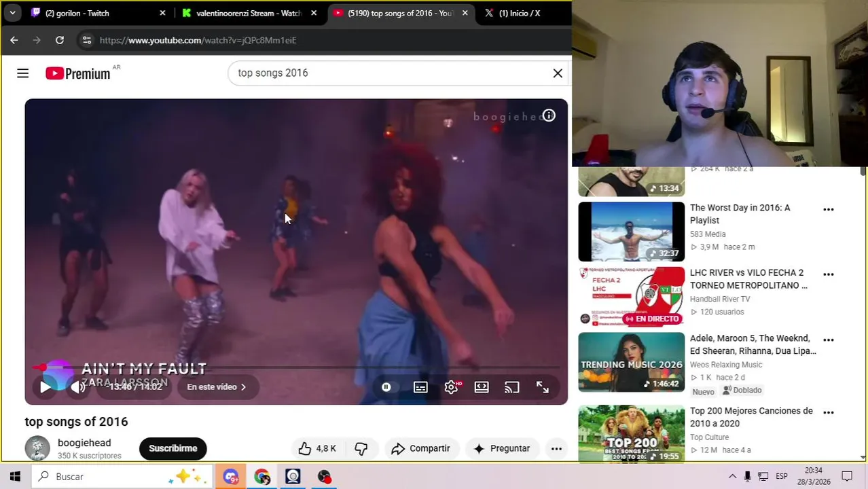This screenshot has width=868, height=489.
Task: Open options for Adele, Maroon 5 video
Action: pyautogui.click(x=829, y=340)
